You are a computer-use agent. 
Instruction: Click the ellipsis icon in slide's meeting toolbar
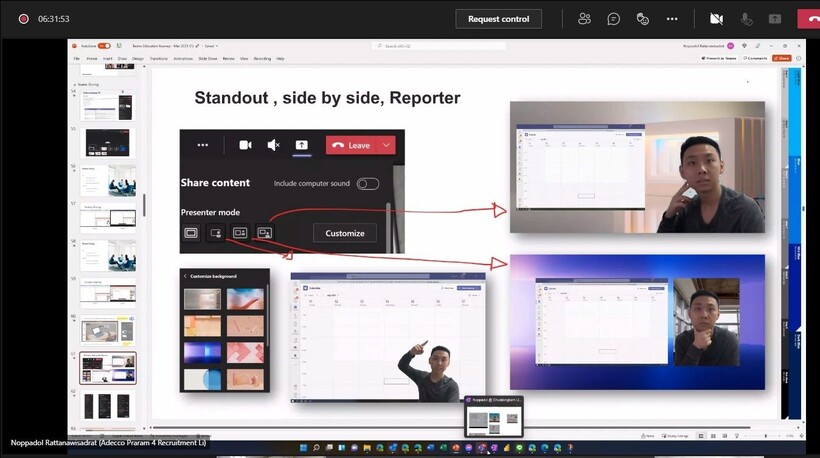(202, 145)
